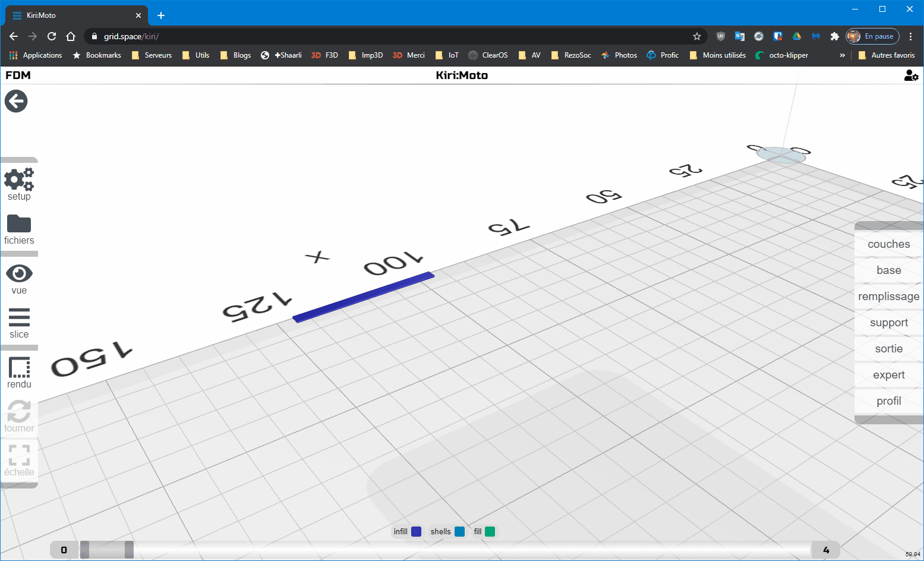Open the Utils bookmark folder
Screen dimensions: 924x561
click(x=196, y=55)
